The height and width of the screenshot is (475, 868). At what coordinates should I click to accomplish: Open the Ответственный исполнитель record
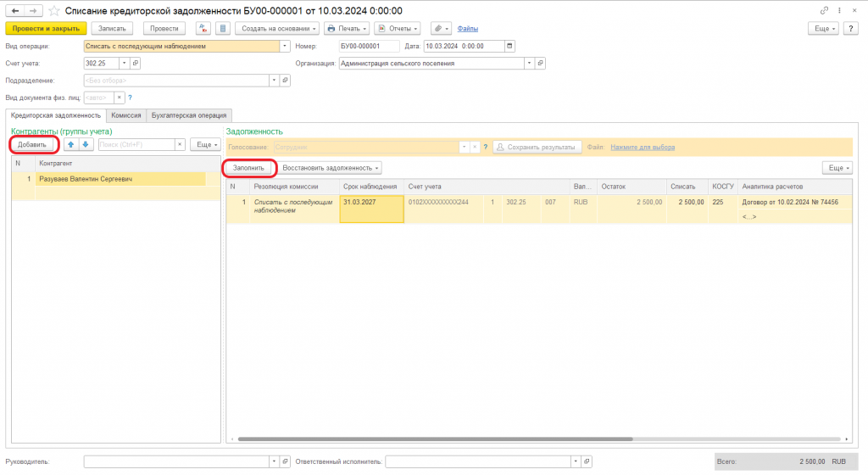[x=587, y=461]
